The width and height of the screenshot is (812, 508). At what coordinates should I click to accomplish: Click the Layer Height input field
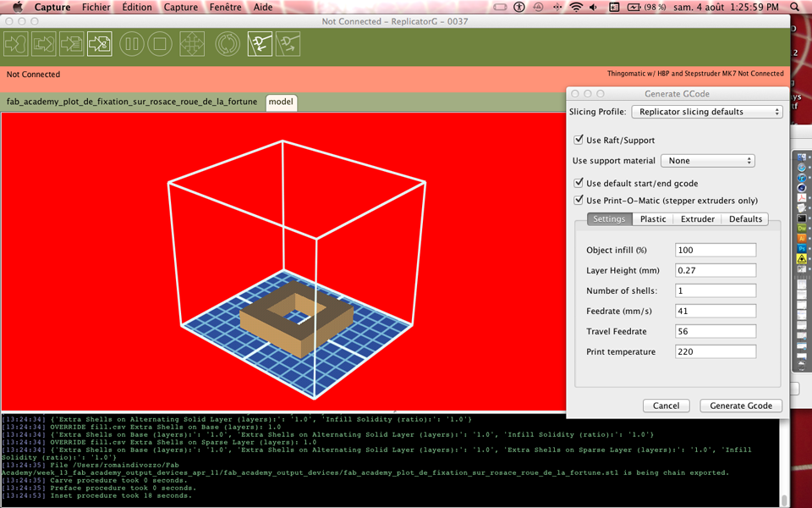pos(716,270)
